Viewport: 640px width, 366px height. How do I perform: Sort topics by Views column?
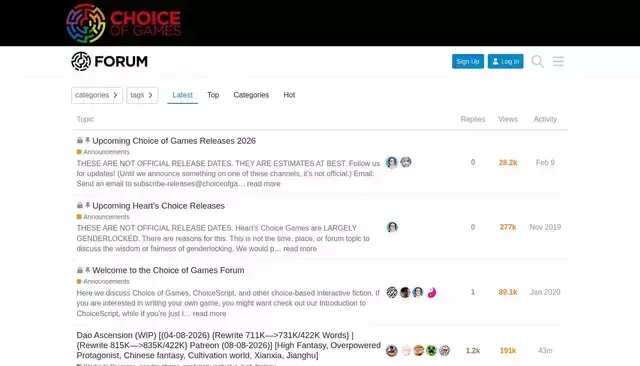pyautogui.click(x=508, y=119)
